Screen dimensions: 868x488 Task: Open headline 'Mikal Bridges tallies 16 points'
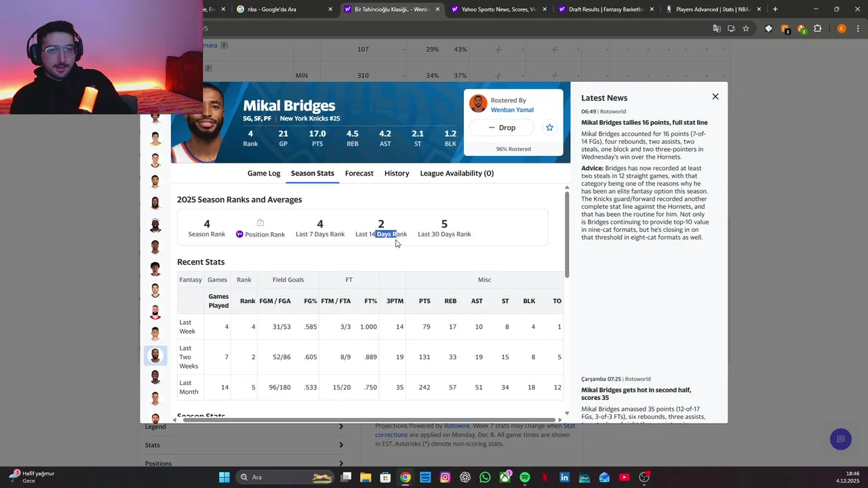(x=644, y=123)
